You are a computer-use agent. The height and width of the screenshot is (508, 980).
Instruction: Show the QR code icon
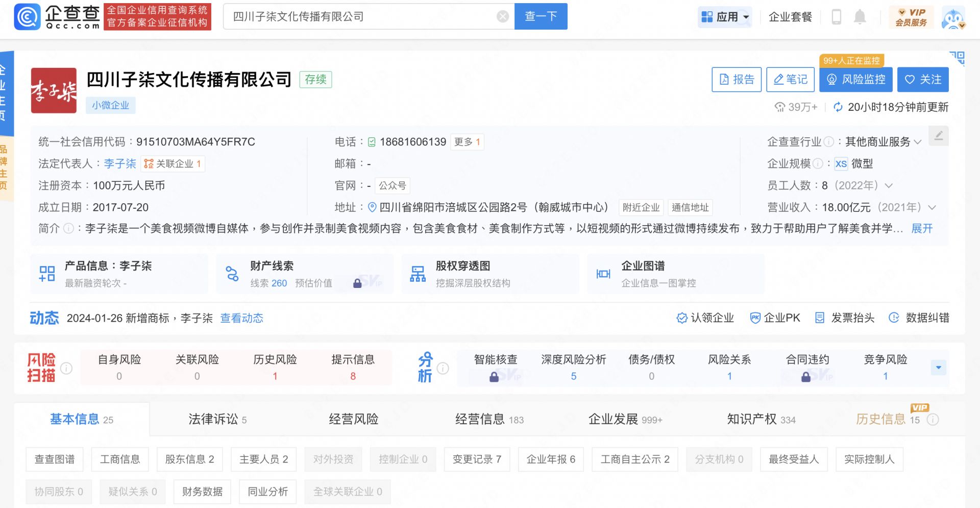(957, 58)
